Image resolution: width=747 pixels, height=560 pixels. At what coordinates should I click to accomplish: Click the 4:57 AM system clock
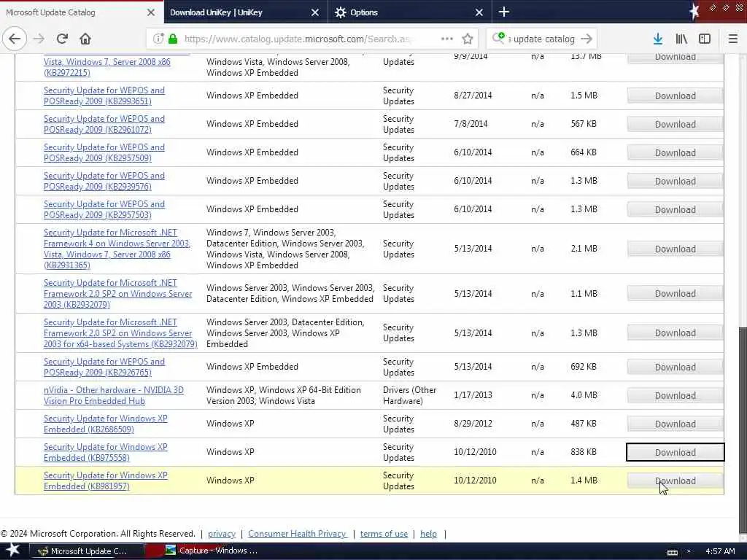pyautogui.click(x=720, y=551)
